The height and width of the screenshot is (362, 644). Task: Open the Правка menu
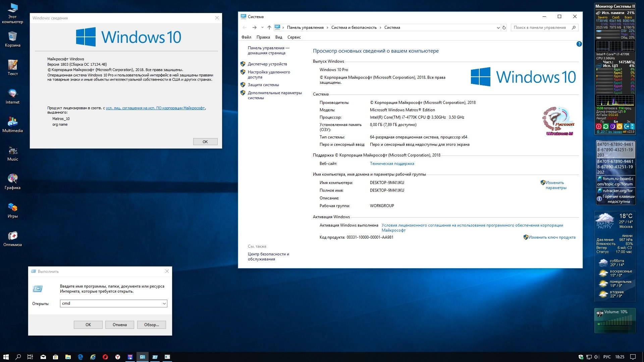[263, 37]
